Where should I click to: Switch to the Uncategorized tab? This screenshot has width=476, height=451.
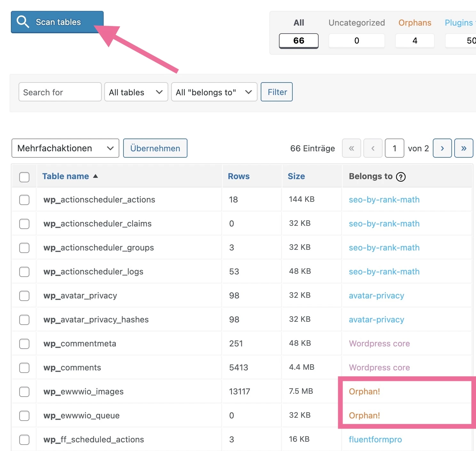pos(357,33)
